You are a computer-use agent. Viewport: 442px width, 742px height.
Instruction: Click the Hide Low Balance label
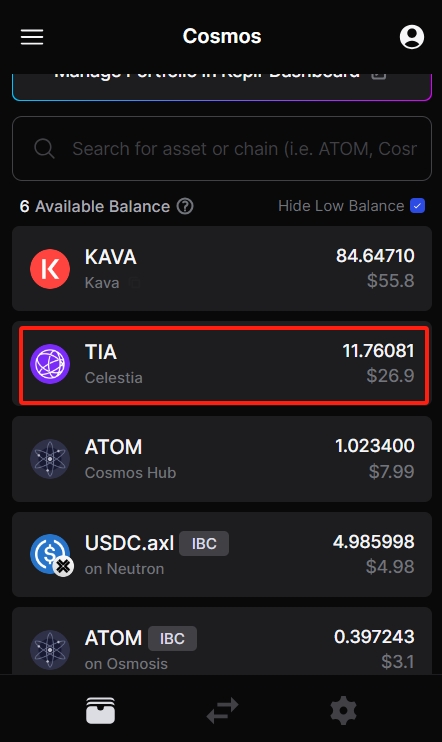click(x=341, y=206)
